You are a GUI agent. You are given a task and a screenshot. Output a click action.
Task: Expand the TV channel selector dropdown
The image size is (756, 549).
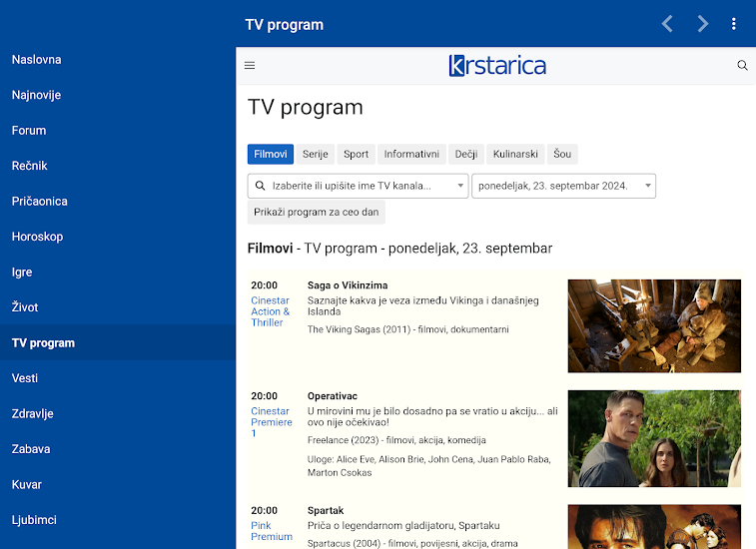pos(358,186)
